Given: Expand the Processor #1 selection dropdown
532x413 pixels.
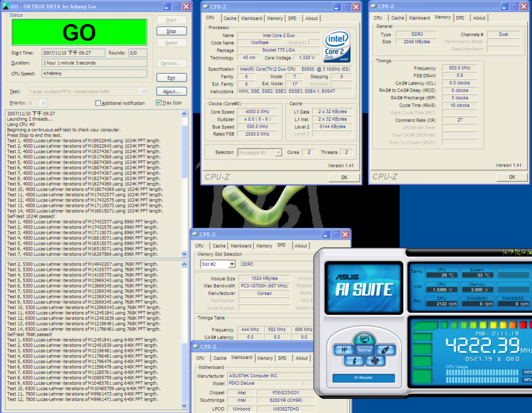Looking at the screenshot, I should click(x=278, y=152).
